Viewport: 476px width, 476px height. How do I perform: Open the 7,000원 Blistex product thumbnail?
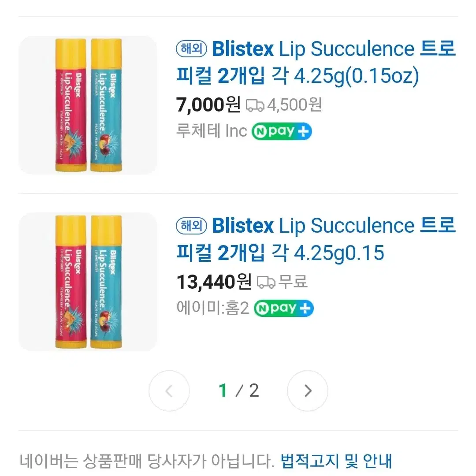(88, 105)
